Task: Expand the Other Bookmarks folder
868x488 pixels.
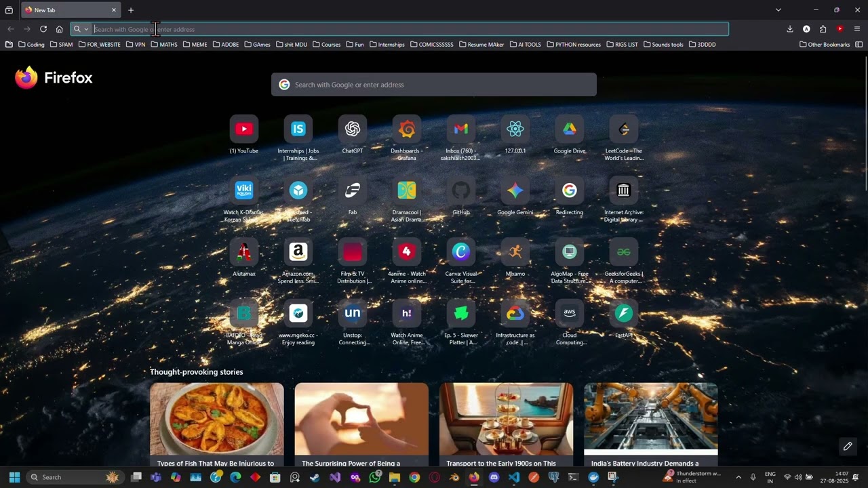Action: point(825,45)
